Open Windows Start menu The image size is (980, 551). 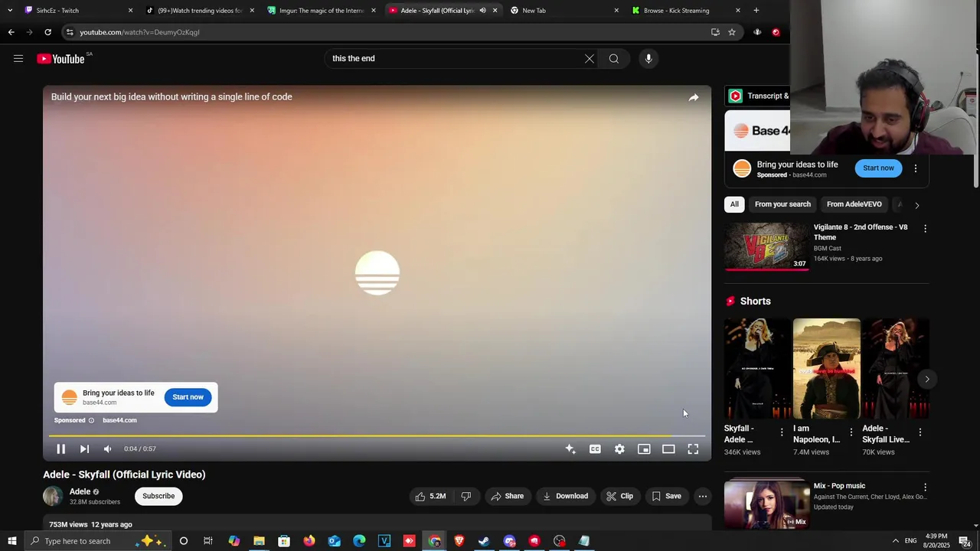tap(11, 541)
